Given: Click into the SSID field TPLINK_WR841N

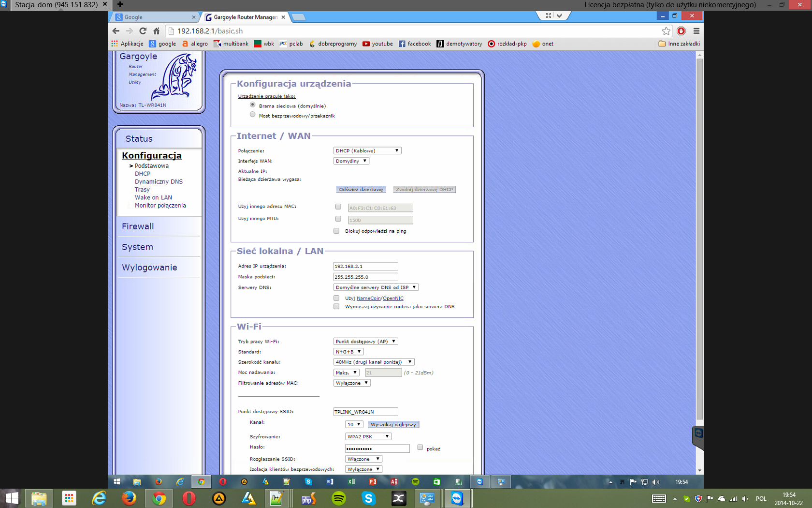Looking at the screenshot, I should (365, 412).
